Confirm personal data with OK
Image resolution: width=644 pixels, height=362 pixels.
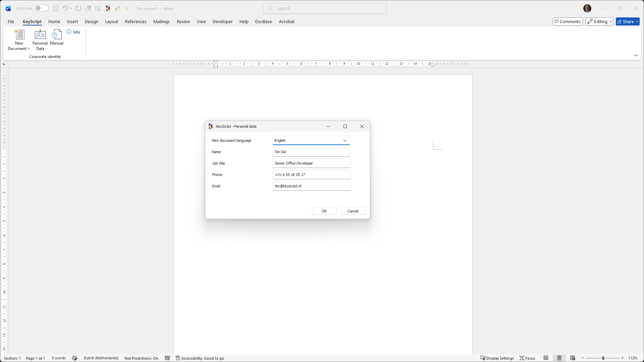pyautogui.click(x=324, y=211)
